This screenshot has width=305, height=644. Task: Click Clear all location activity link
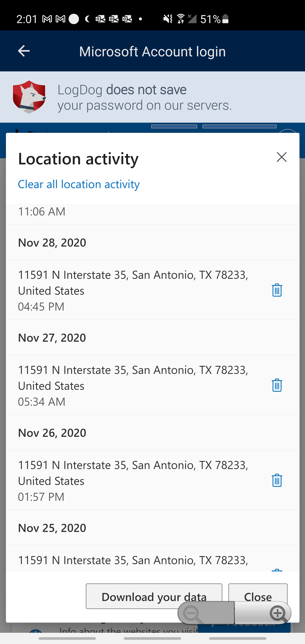click(x=79, y=184)
